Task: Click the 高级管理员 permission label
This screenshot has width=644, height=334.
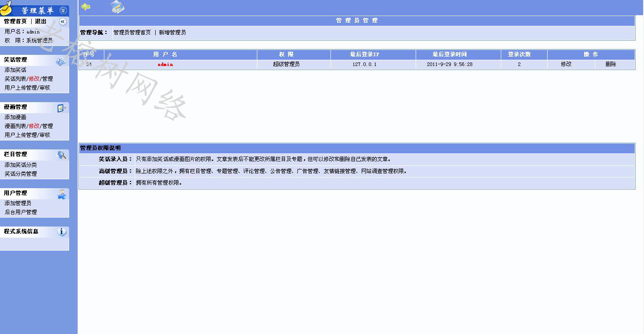Action: [115, 171]
